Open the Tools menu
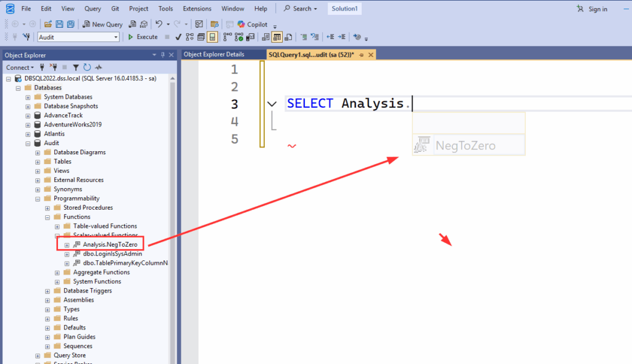Image resolution: width=632 pixels, height=364 pixels. tap(165, 9)
